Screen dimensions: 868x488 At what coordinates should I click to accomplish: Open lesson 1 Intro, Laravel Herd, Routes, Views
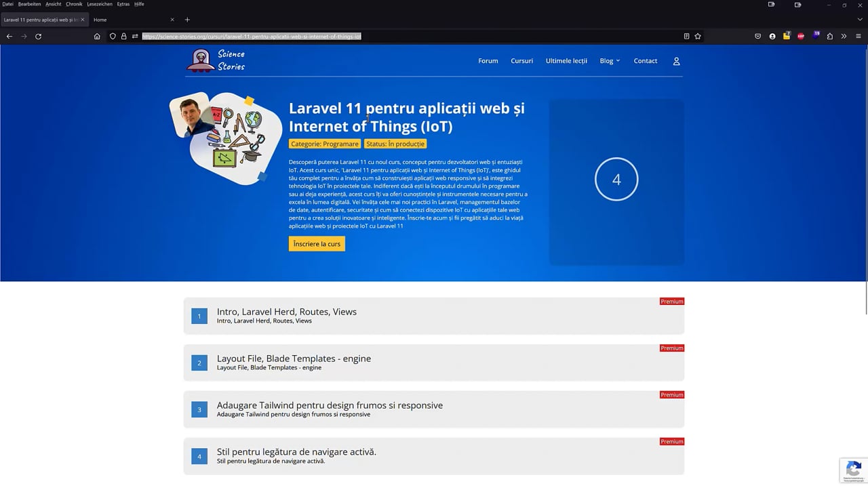point(434,316)
